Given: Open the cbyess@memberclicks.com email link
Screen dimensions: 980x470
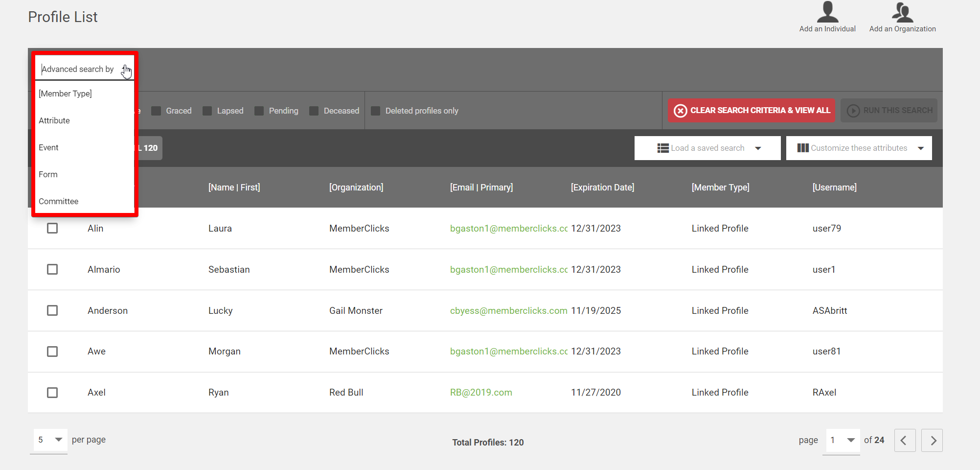Looking at the screenshot, I should point(508,310).
